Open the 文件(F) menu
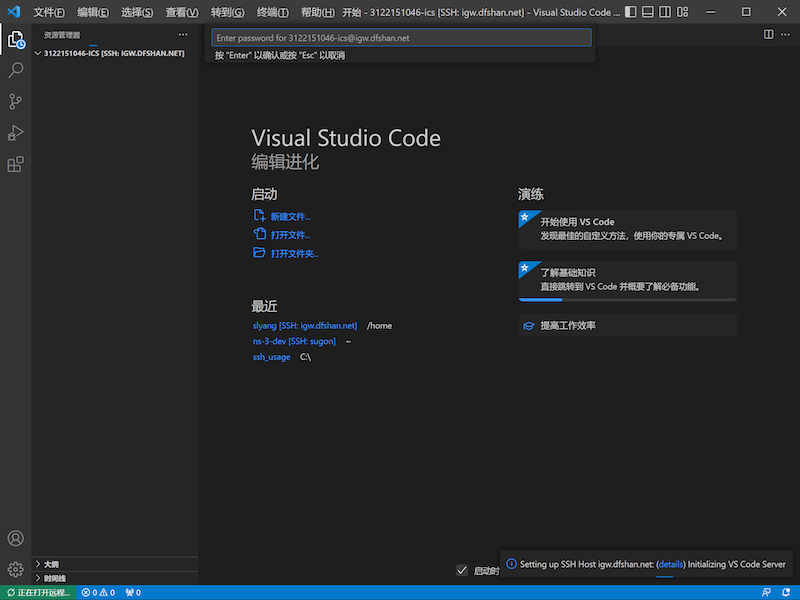The image size is (800, 600). click(x=49, y=13)
